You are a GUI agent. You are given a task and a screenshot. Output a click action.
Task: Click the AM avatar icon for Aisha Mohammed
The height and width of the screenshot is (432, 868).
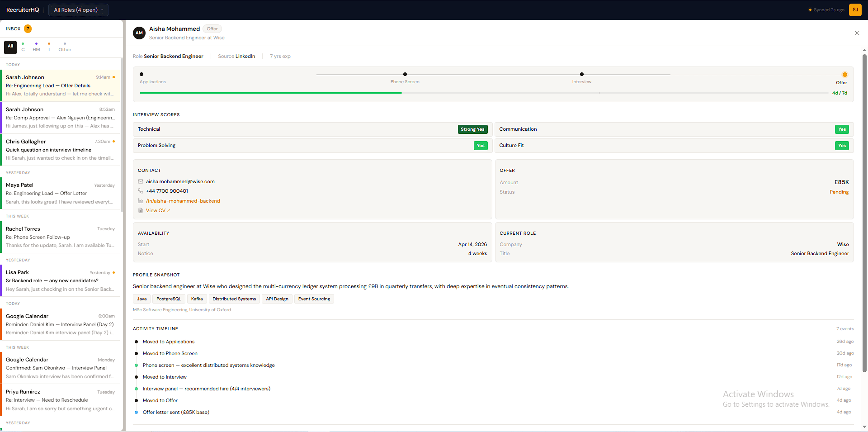click(139, 33)
